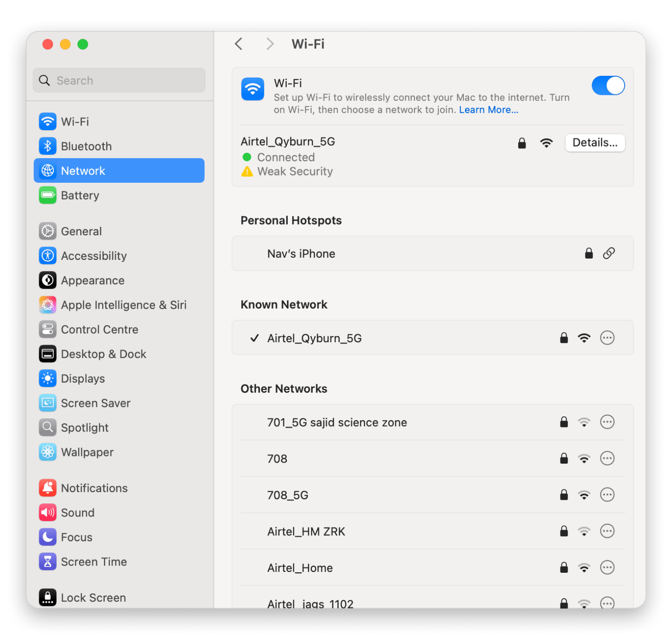Click the link icon for Nav's iPhone
Viewport: 672px width, 643px height.
[x=608, y=253]
